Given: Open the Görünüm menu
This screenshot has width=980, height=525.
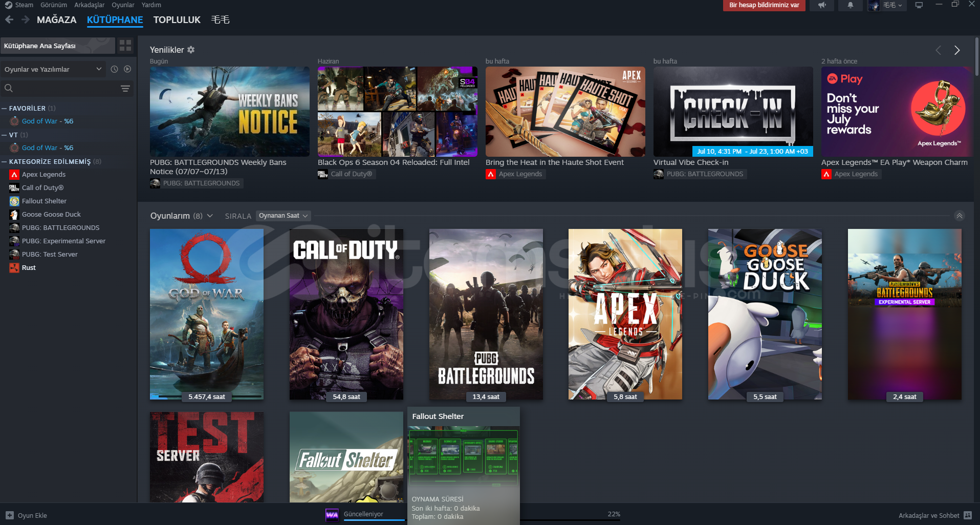Looking at the screenshot, I should (54, 5).
